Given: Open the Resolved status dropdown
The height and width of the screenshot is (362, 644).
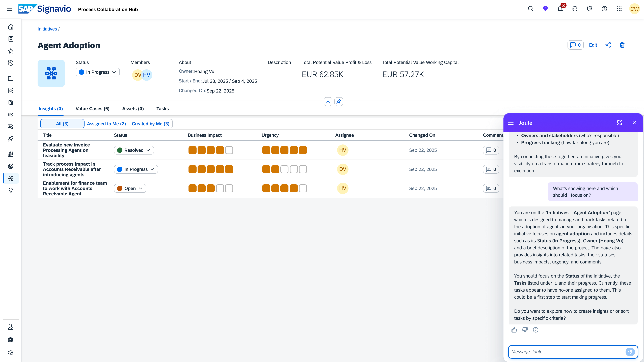Looking at the screenshot, I should click(134, 150).
